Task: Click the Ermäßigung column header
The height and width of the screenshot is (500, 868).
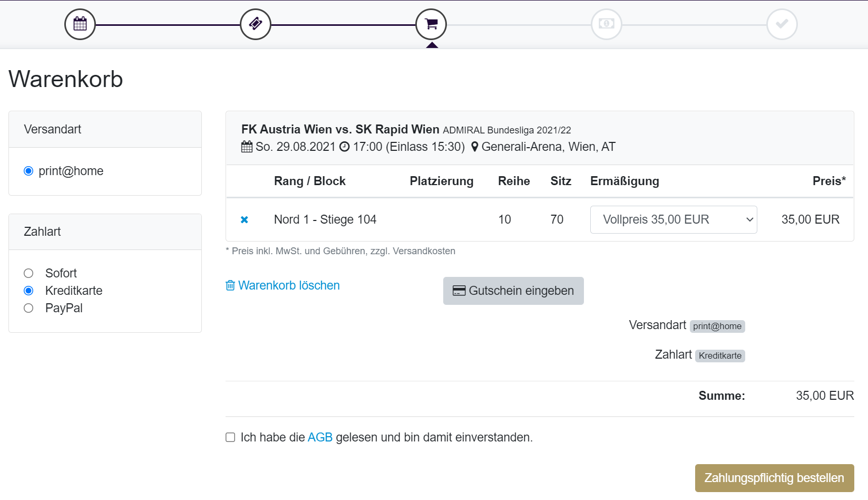Action: (625, 181)
